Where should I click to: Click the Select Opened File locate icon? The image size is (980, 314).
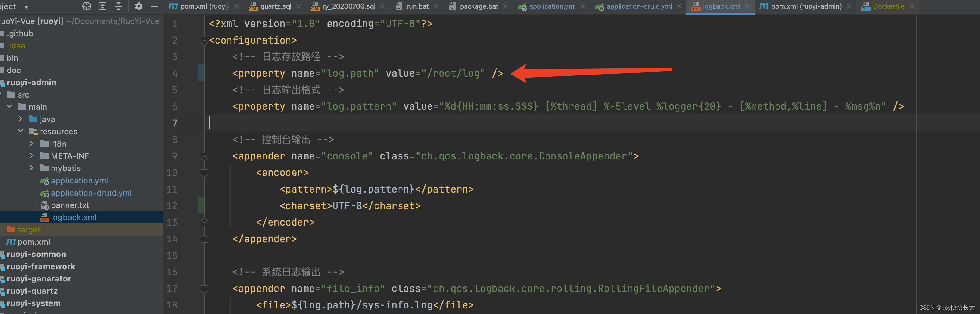[x=86, y=6]
